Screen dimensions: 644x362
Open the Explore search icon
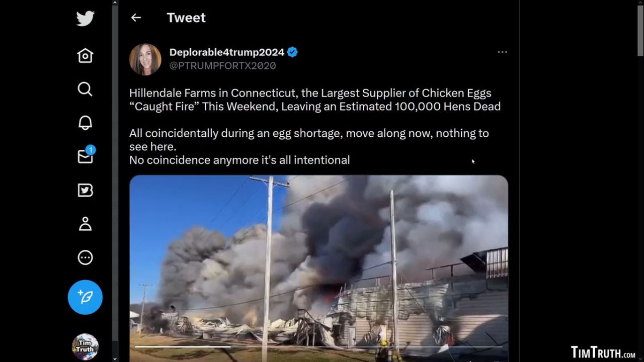(x=85, y=89)
